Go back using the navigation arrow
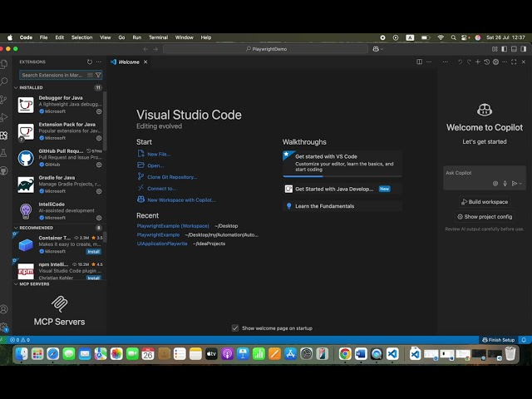Image resolution: width=532 pixels, height=399 pixels. pyautogui.click(x=145, y=49)
